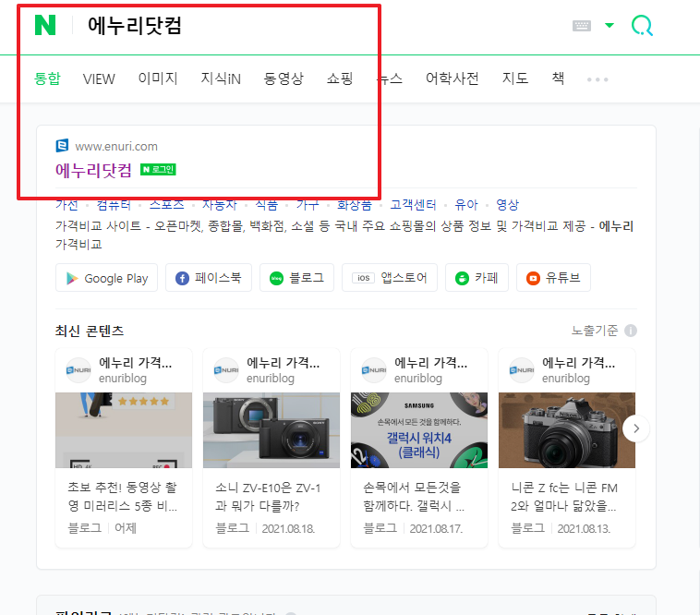Select the 통합 tab
Screen dimensions: 700x615
pos(47,78)
